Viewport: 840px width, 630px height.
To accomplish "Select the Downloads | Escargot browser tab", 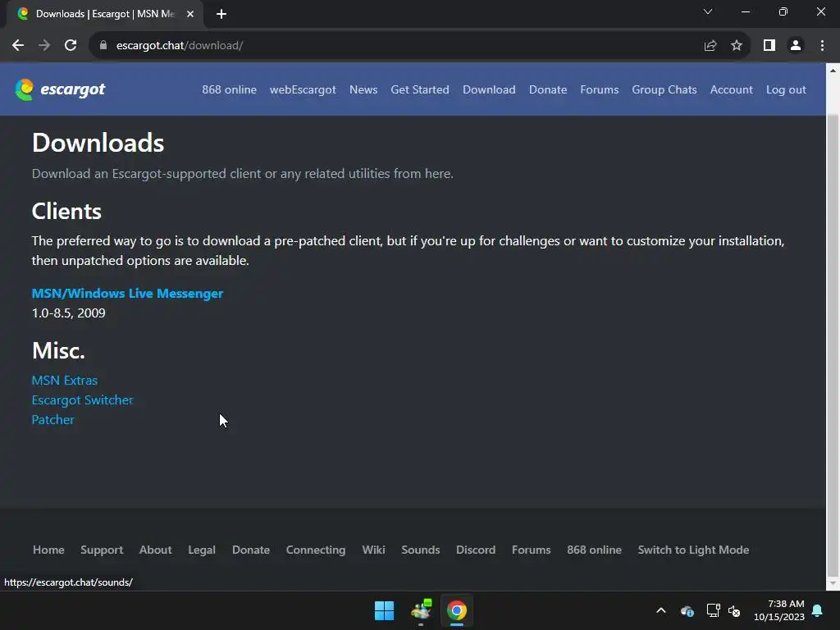I will pos(104,14).
